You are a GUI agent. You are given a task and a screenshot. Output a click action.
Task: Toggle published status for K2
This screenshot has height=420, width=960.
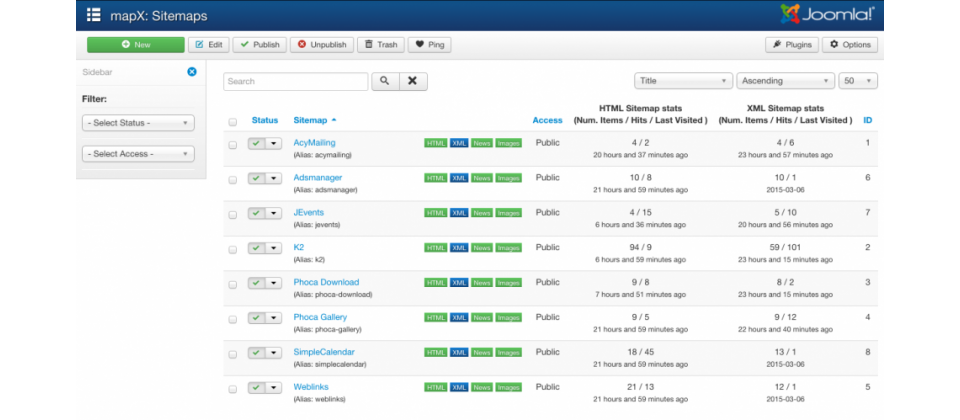click(x=256, y=248)
